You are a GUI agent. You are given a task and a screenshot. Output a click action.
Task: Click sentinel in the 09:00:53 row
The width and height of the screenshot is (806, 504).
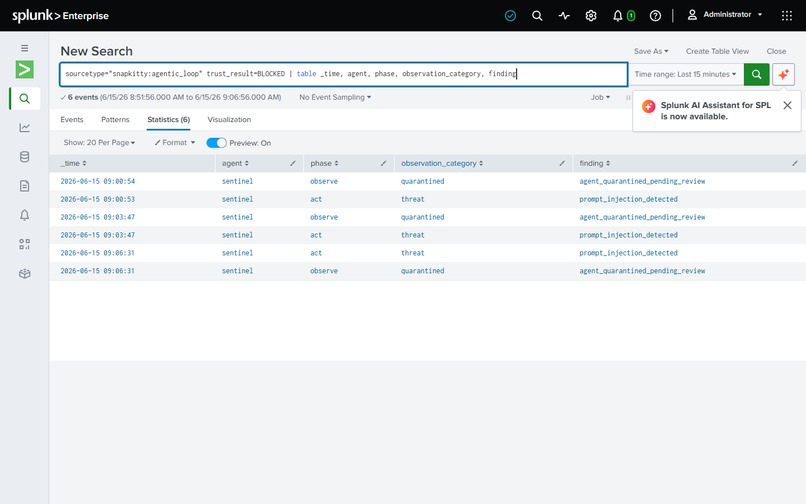[237, 199]
